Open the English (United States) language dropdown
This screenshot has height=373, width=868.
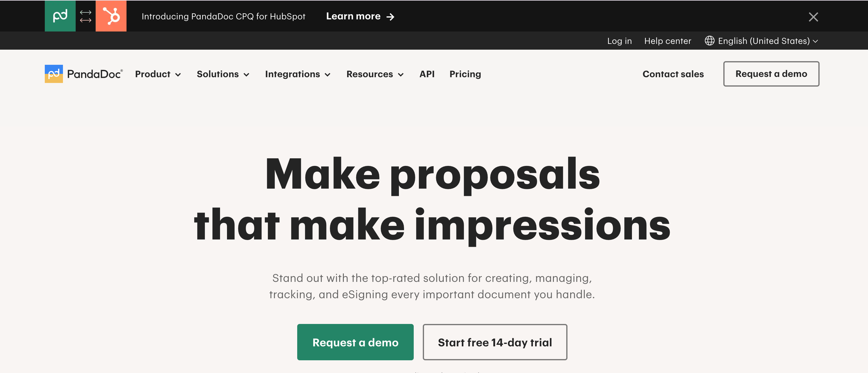pos(761,41)
